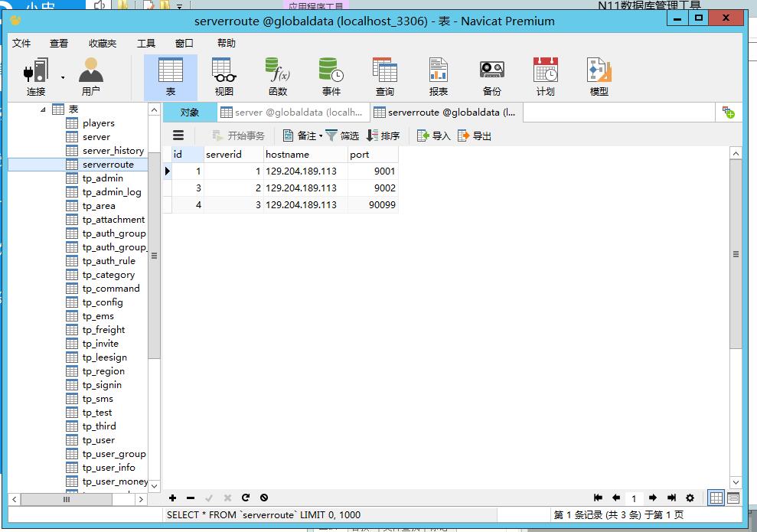Click the 筛选 (Filter) button

coord(342,135)
